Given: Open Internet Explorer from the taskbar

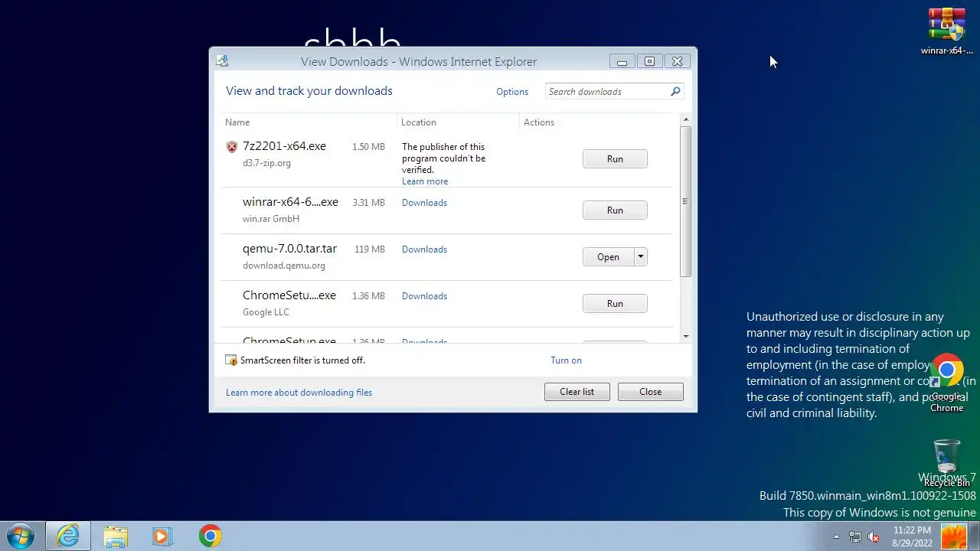Looking at the screenshot, I should point(68,536).
